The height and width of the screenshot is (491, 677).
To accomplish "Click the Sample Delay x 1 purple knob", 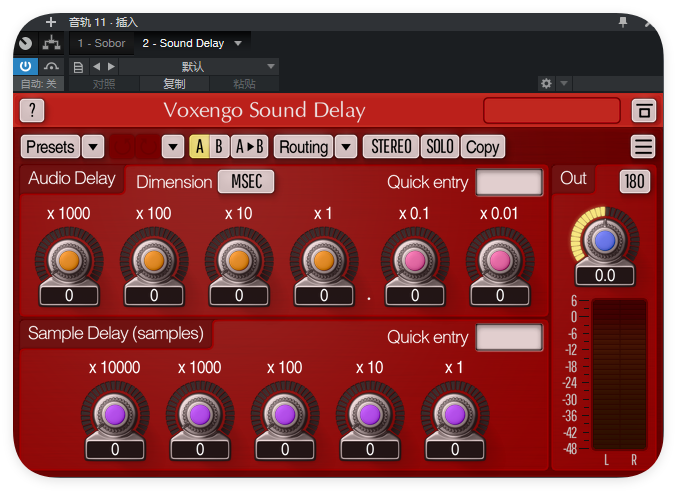I will [455, 415].
